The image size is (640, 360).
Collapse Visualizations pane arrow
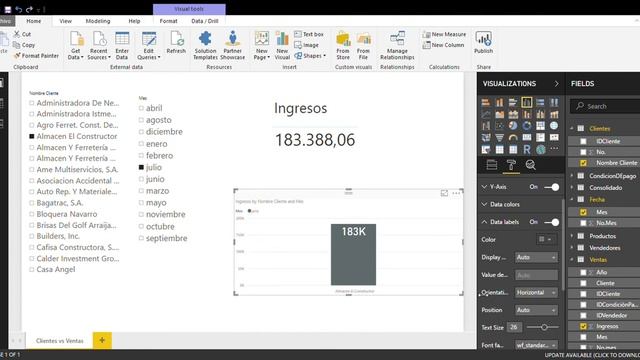click(556, 84)
